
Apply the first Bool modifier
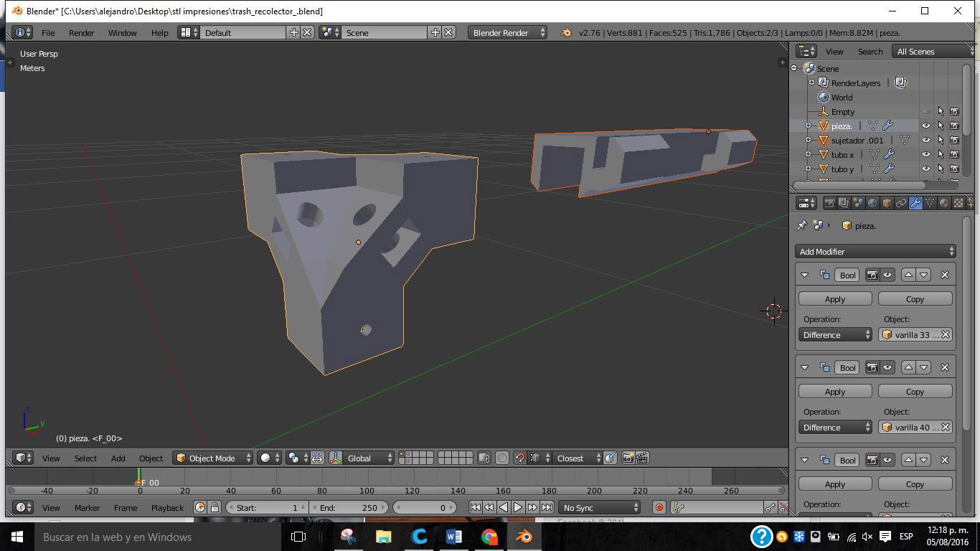coord(834,298)
